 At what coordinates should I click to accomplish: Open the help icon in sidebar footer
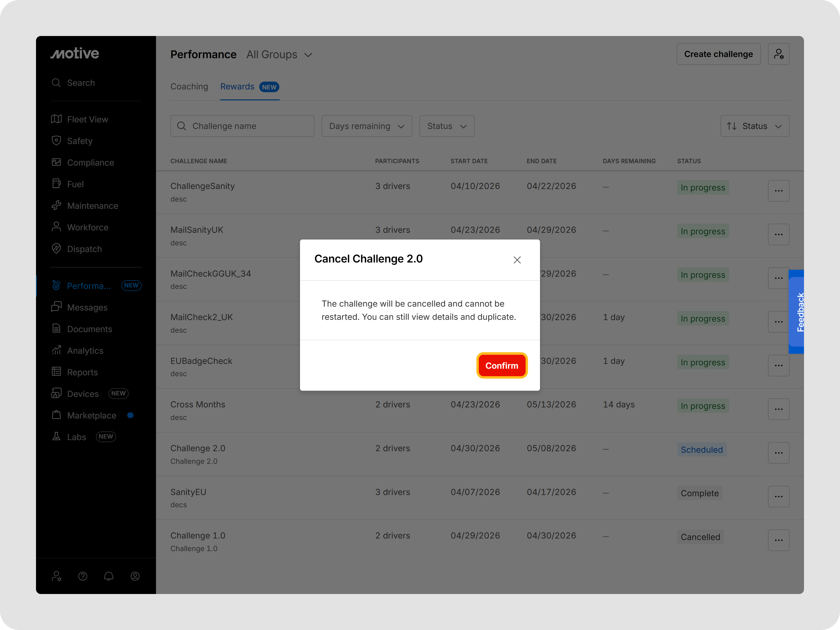click(x=83, y=577)
